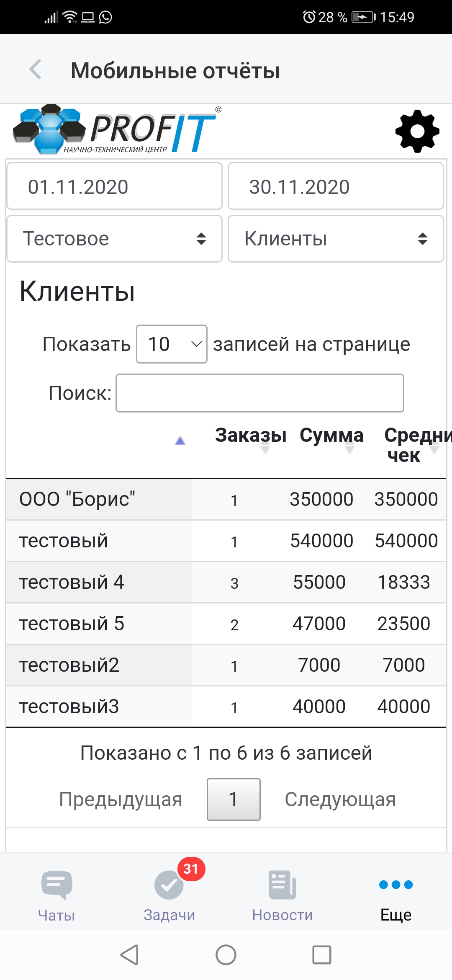Open the start date 01.11.2020 field

(x=114, y=186)
